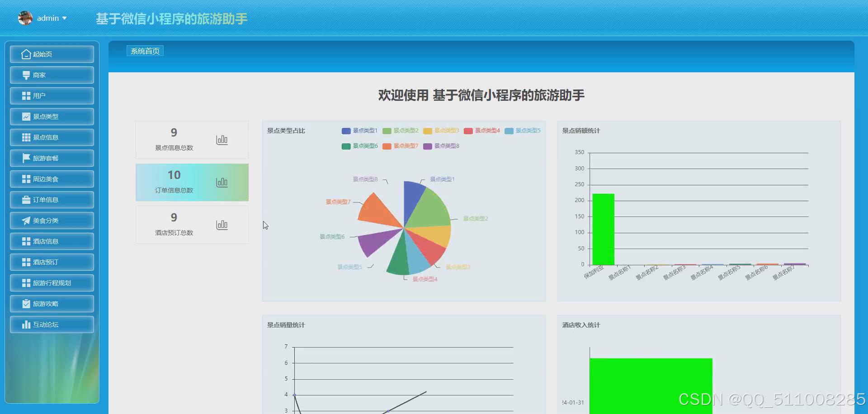Click the 酒店预订总数 label
This screenshot has width=868, height=414.
(x=174, y=233)
